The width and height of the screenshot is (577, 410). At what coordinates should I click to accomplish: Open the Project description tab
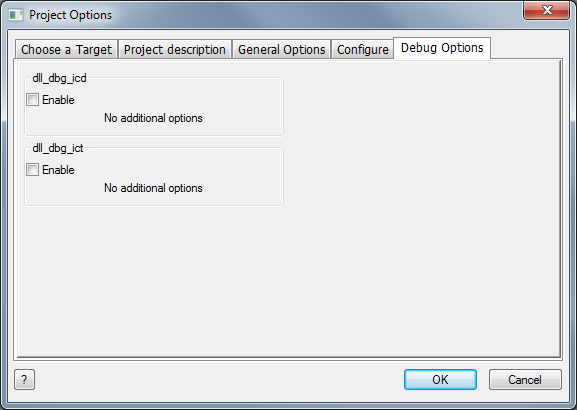tap(175, 49)
